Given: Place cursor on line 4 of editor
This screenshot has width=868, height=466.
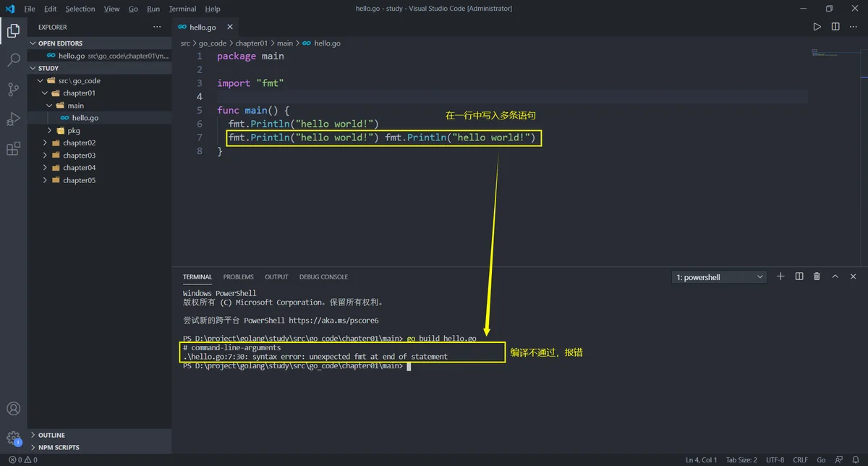Looking at the screenshot, I should (512, 97).
